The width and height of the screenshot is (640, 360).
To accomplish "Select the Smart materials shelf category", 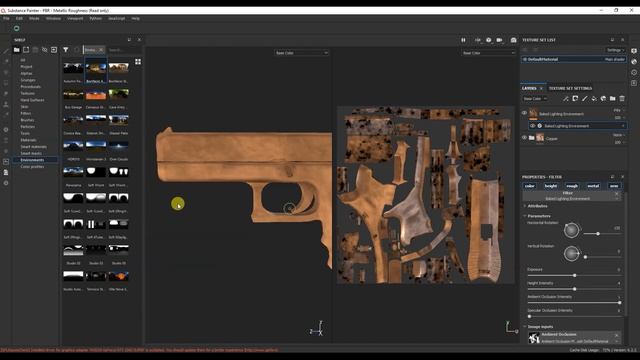I will click(33, 147).
